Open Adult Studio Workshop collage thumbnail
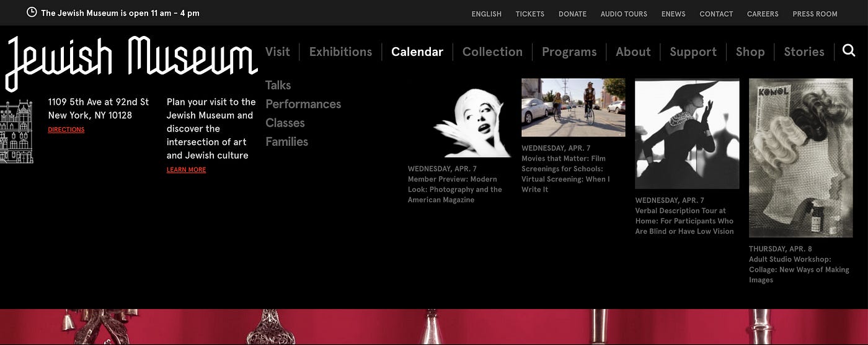The height and width of the screenshot is (345, 868). (x=800, y=158)
